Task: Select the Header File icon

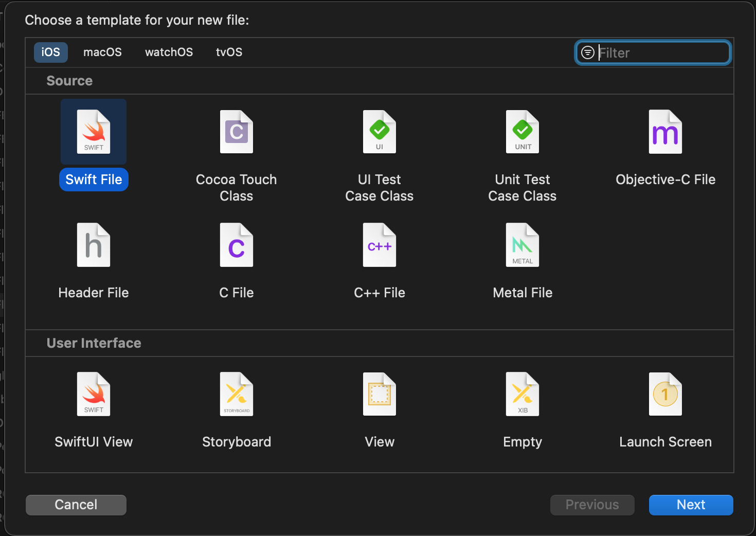Action: click(94, 245)
